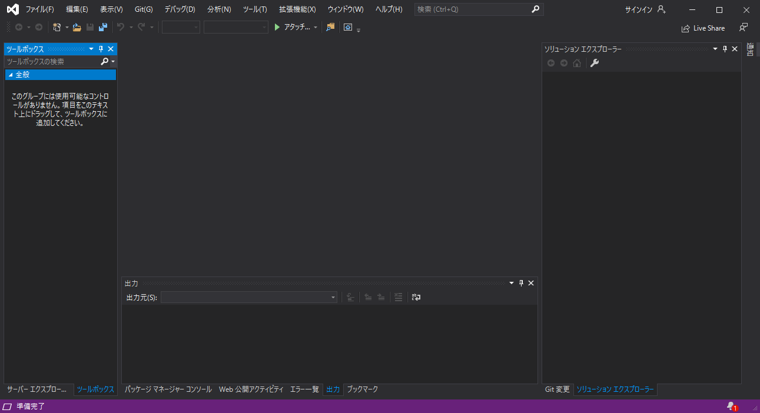Click Find Message in Code output icon
The image size is (760, 413).
pyautogui.click(x=350, y=297)
